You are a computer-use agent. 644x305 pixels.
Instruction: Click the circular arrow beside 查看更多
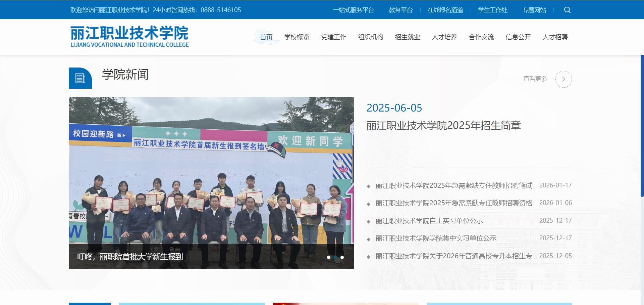[x=564, y=79]
